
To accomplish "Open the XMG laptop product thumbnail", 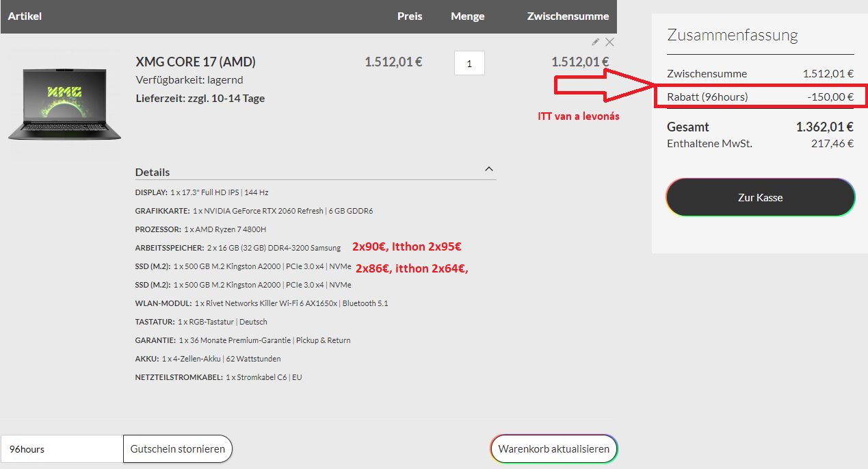I will (65, 104).
